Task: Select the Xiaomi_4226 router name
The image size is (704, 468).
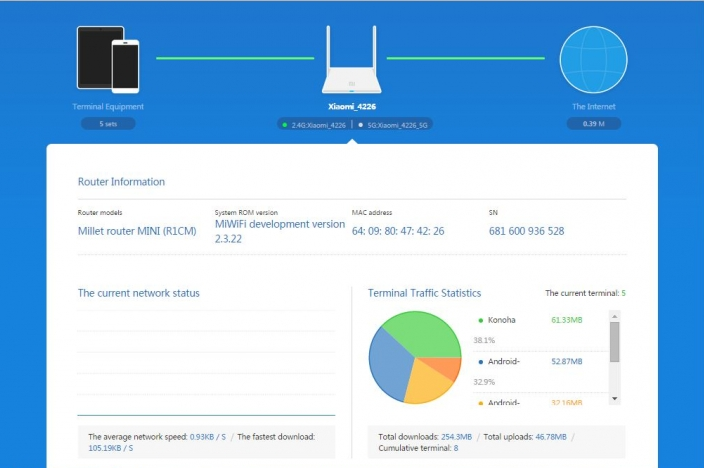Action: [x=352, y=106]
